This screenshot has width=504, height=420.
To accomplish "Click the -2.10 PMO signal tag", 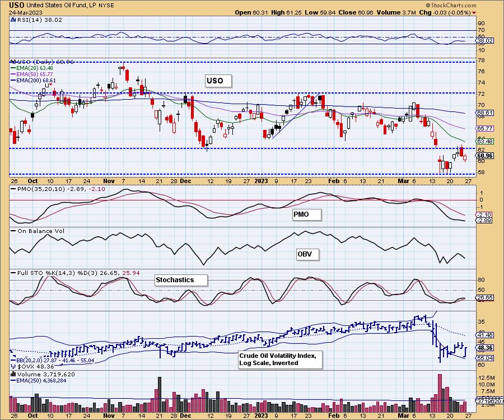I will coord(485,214).
